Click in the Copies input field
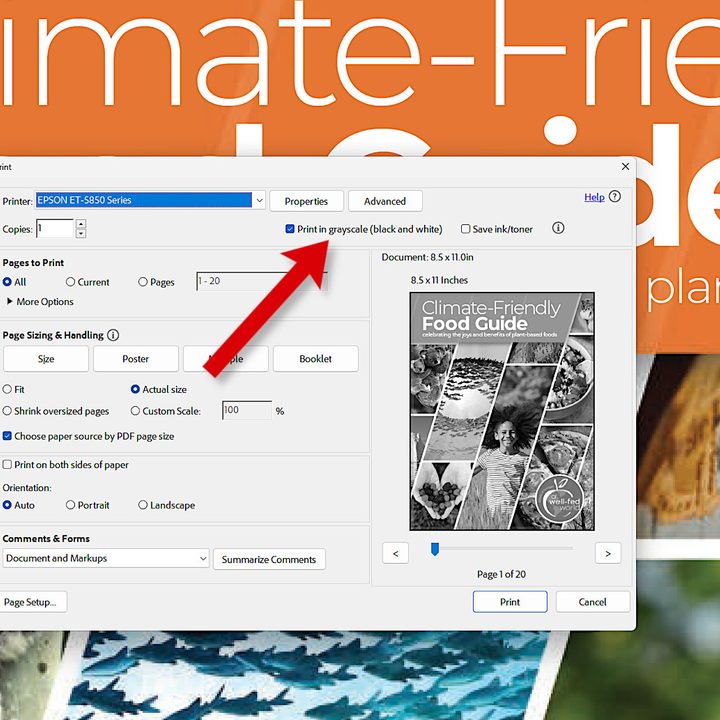The image size is (720, 720). point(55,228)
